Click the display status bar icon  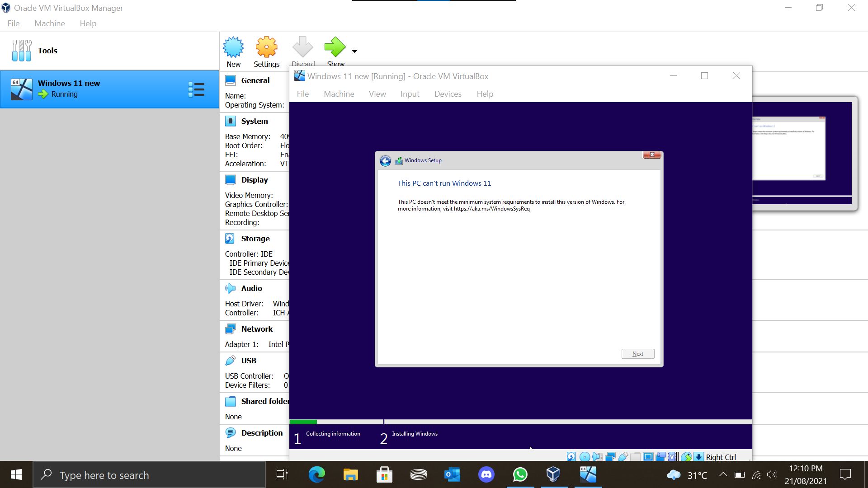tap(648, 457)
